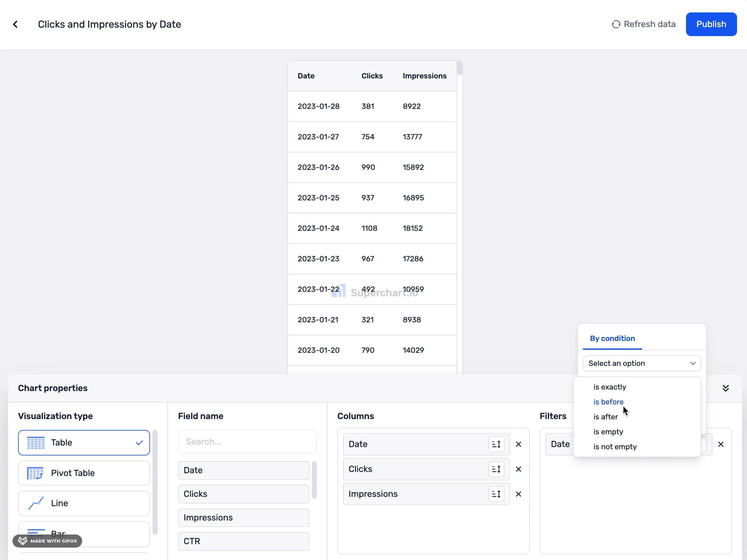Click the Line chart icon
The height and width of the screenshot is (560, 747).
click(36, 503)
